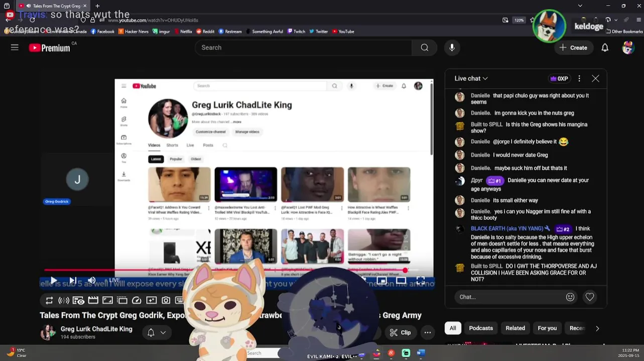Open subscription notification bell dropdown
The image size is (644, 361).
(156, 332)
